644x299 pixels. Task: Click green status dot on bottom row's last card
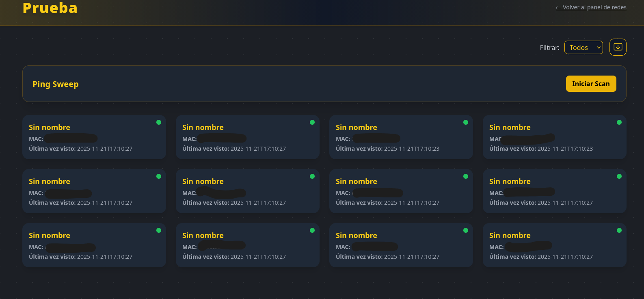point(619,230)
